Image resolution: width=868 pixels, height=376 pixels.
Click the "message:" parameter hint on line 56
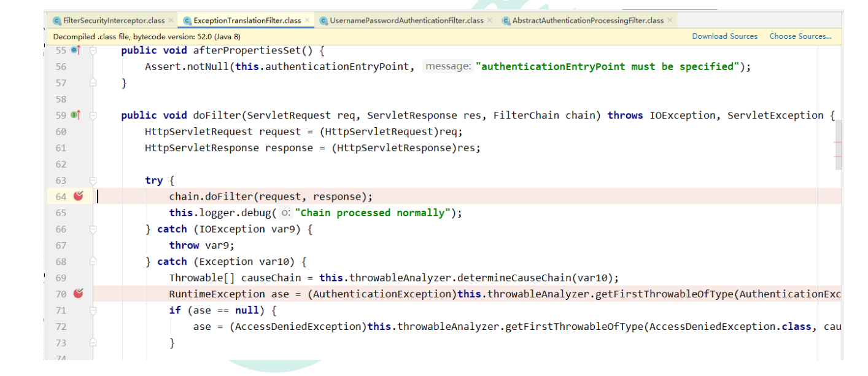pos(448,66)
